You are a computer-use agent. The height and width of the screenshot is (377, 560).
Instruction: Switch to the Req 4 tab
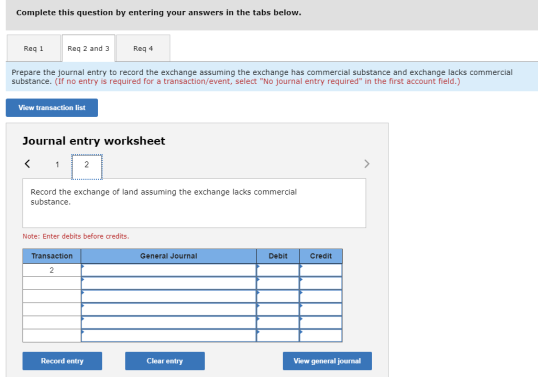coord(143,48)
